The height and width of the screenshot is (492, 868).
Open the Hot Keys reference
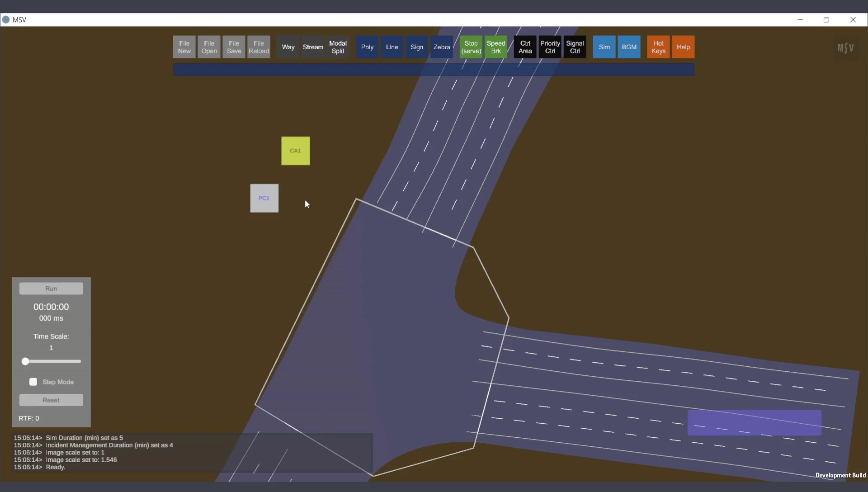[x=658, y=47]
